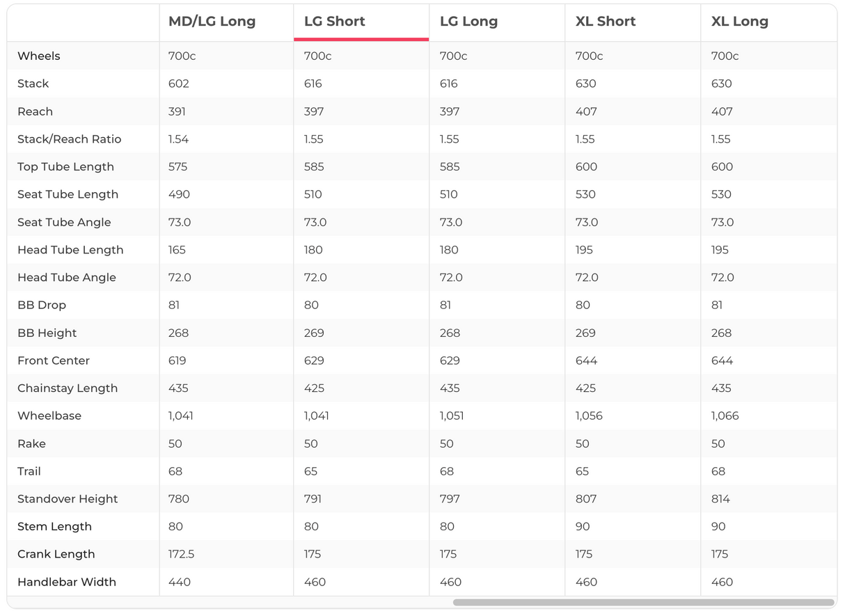Select the Chainstay Length row label

tap(68, 388)
